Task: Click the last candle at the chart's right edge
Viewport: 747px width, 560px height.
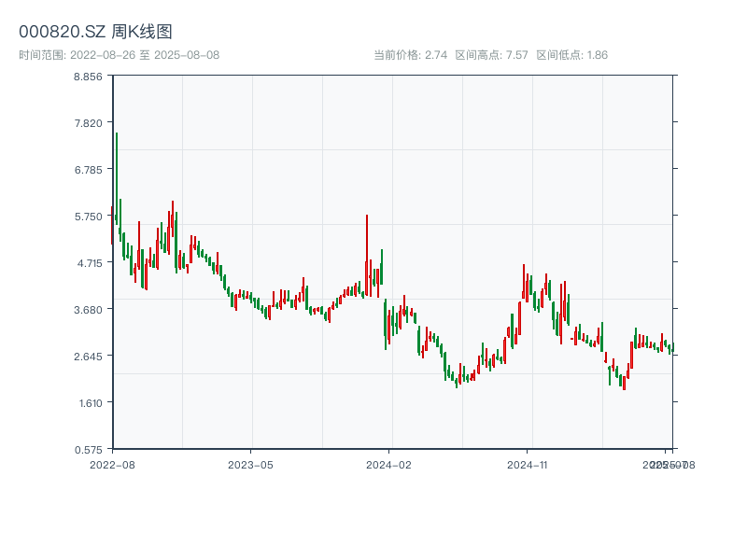Action: pyautogui.click(x=672, y=347)
